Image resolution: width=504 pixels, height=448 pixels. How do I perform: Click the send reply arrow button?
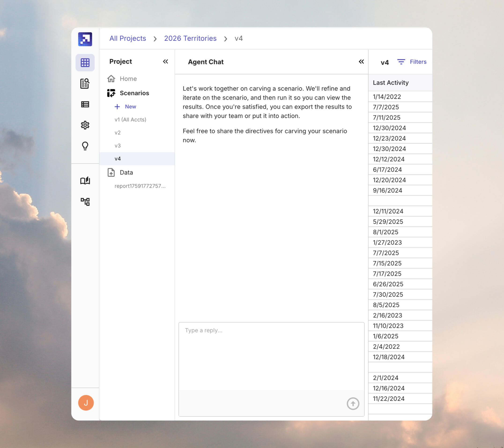(x=353, y=404)
